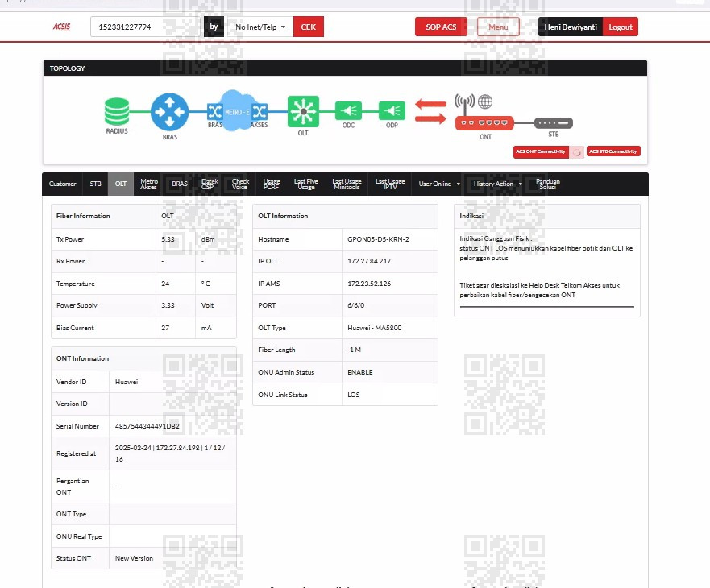Click the hostname value GPON05-D5-KRN-2
The height and width of the screenshot is (588, 710).
[x=378, y=239]
